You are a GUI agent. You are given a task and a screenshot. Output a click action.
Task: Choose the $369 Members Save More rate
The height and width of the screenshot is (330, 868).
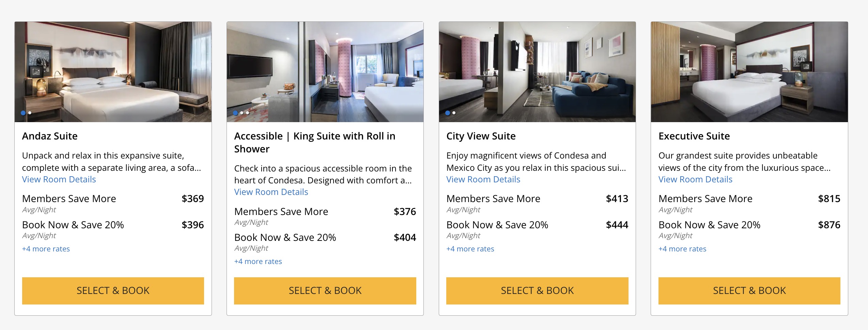tap(113, 199)
